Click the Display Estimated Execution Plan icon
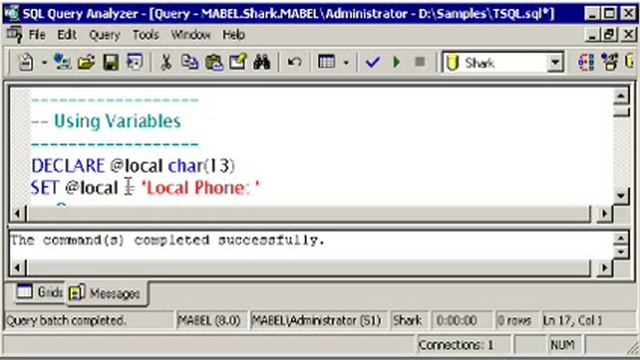640x360 pixels. [586, 62]
